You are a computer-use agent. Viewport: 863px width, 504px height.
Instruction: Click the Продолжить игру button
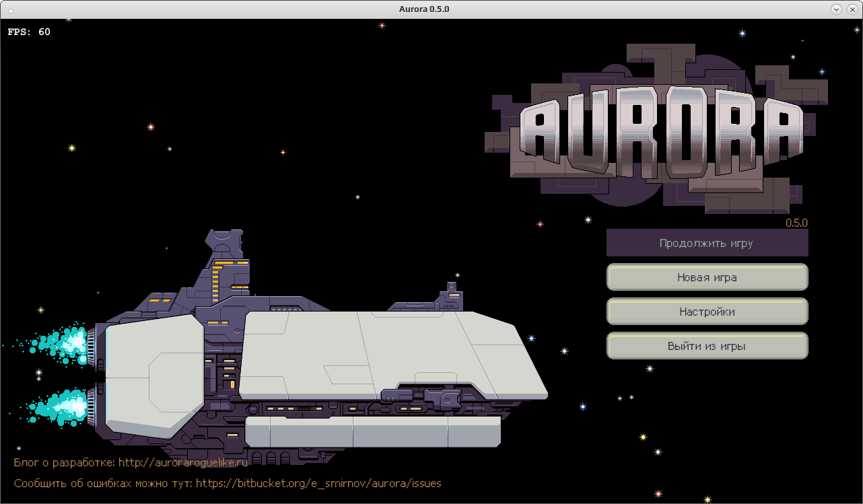(x=707, y=243)
